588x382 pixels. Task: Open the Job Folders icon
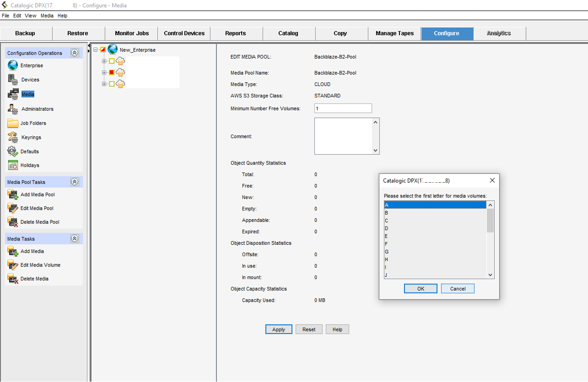[13, 123]
